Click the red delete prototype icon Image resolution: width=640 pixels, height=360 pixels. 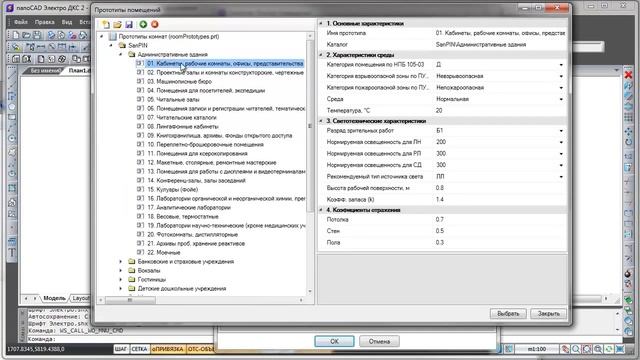point(155,24)
